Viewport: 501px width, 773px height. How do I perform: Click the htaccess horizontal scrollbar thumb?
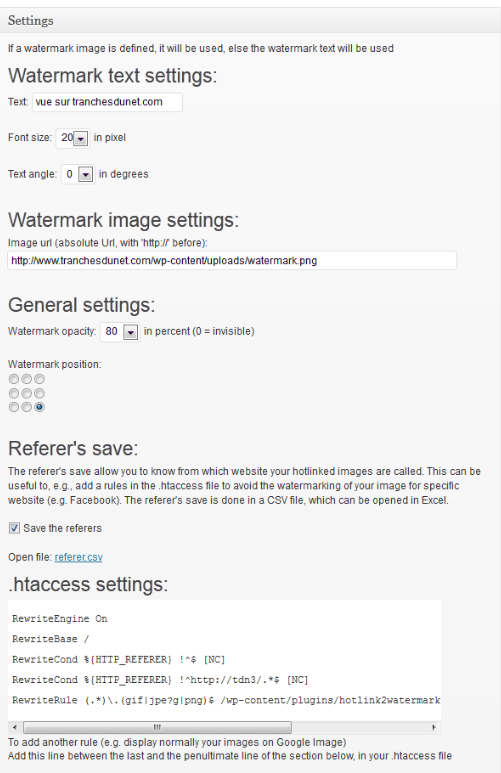pyautogui.click(x=157, y=727)
